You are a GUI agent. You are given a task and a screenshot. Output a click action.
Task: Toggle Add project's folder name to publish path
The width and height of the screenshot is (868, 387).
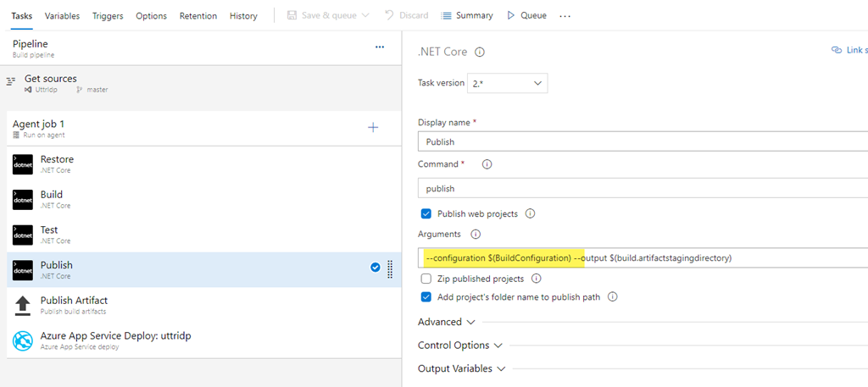426,296
